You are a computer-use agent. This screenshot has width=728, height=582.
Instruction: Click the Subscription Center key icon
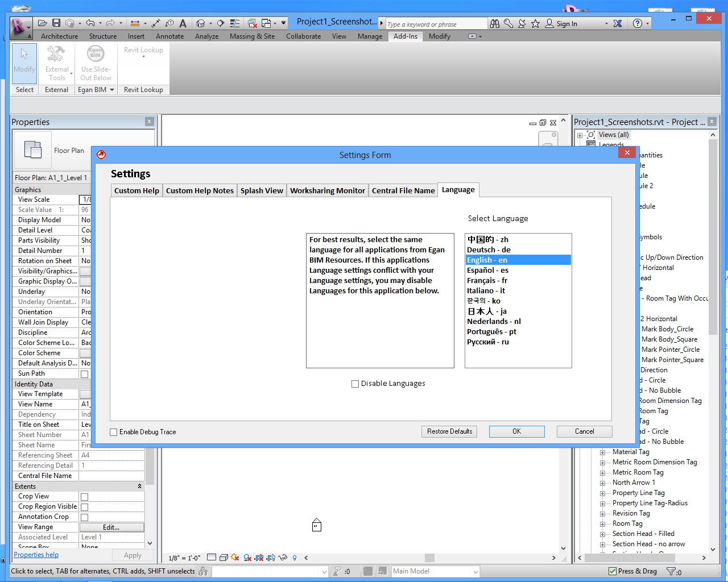[x=508, y=23]
